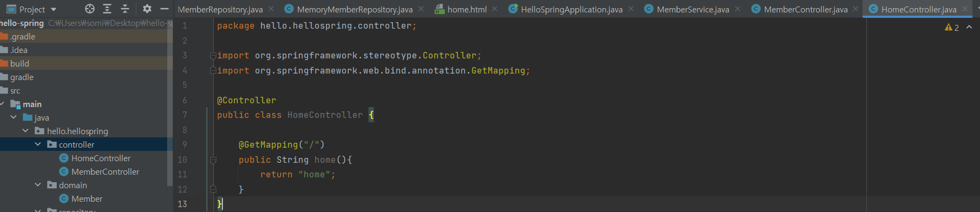Click the Select Opened File locate icon
Image resolution: width=980 pixels, height=212 pixels.
pos(90,9)
